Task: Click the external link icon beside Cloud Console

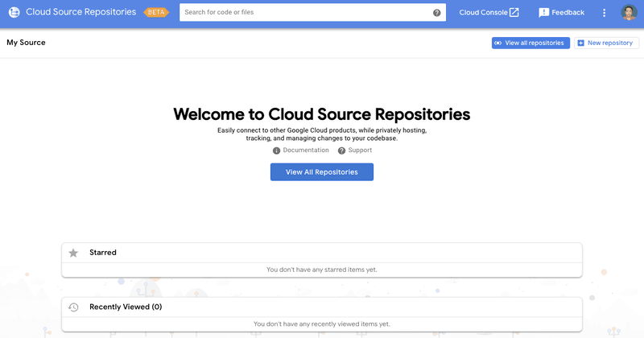Action: [x=514, y=13]
